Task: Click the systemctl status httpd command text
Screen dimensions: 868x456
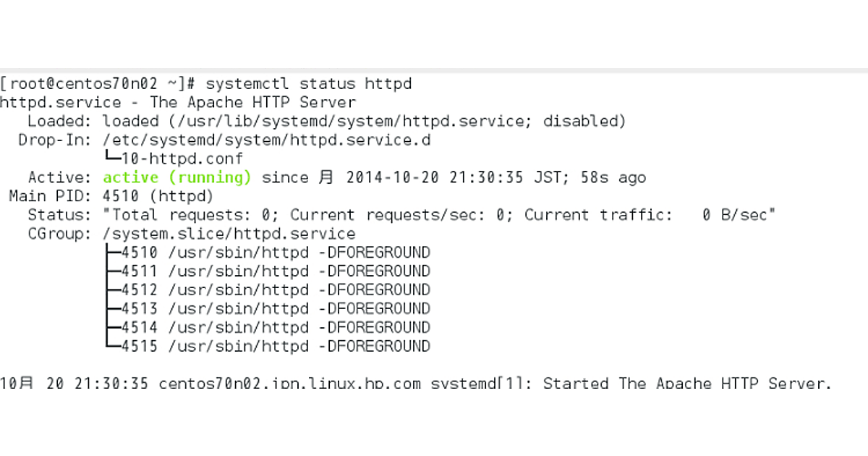Action: (309, 84)
